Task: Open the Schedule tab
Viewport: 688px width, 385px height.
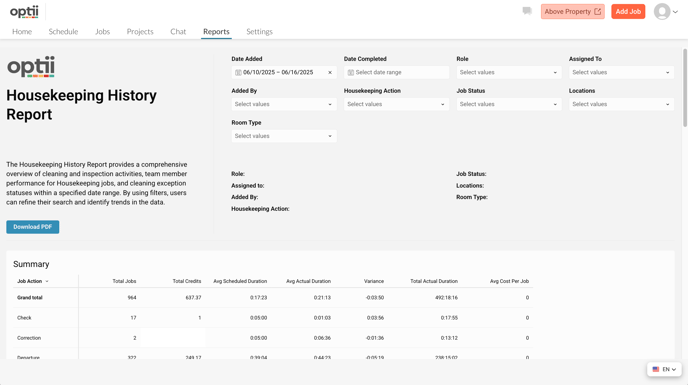Action: point(63,32)
